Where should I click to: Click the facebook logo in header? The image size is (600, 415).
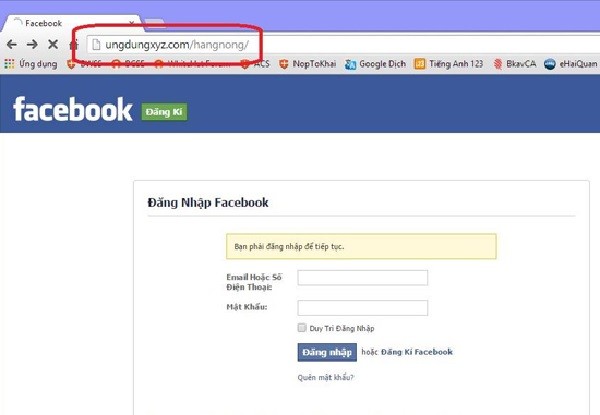[x=73, y=109]
